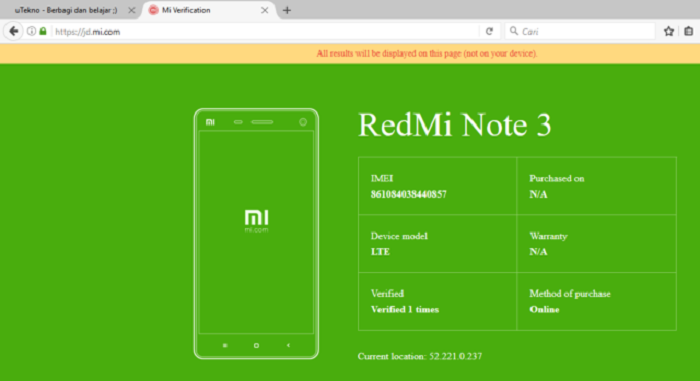
Task: Click the phone's earpiece speaker slot
Action: [x=262, y=122]
